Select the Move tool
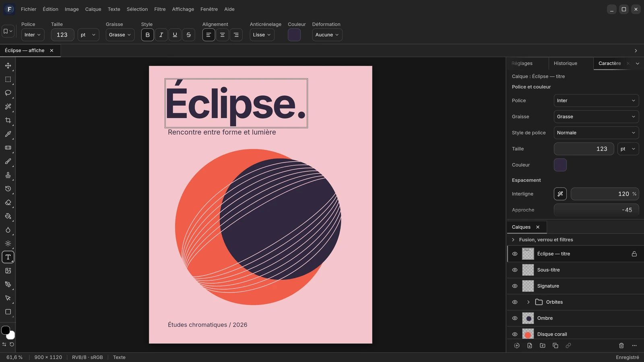 (8, 66)
